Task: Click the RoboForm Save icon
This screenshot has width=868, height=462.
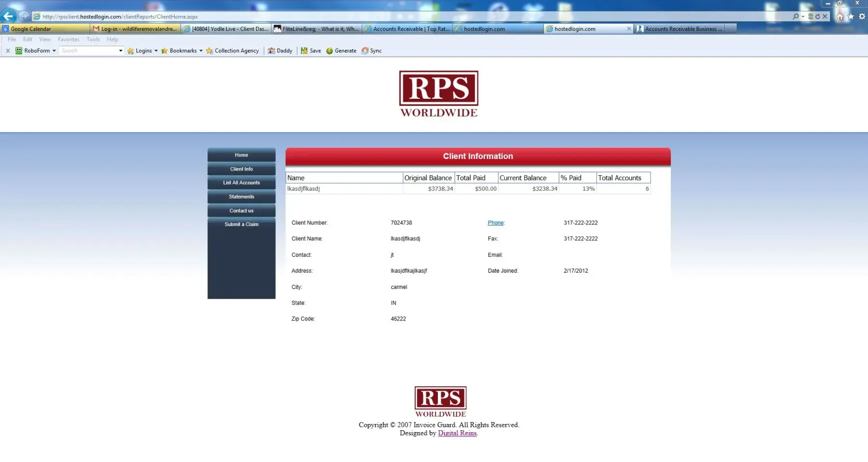Action: (x=311, y=51)
